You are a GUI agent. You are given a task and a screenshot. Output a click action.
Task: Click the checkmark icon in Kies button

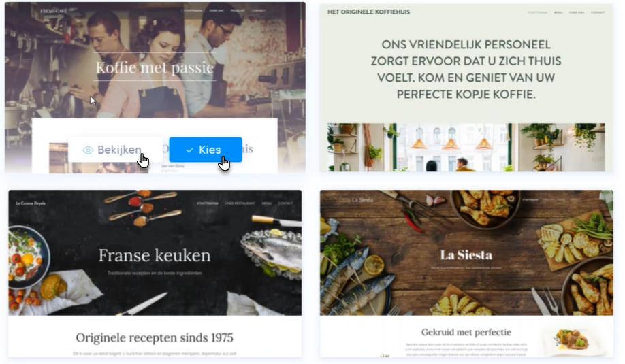(190, 150)
